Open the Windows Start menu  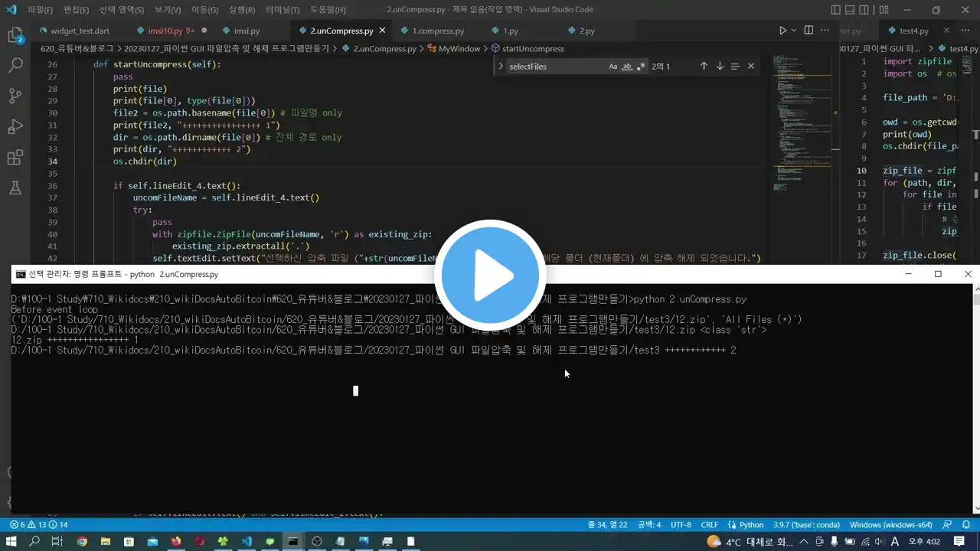tap(11, 542)
